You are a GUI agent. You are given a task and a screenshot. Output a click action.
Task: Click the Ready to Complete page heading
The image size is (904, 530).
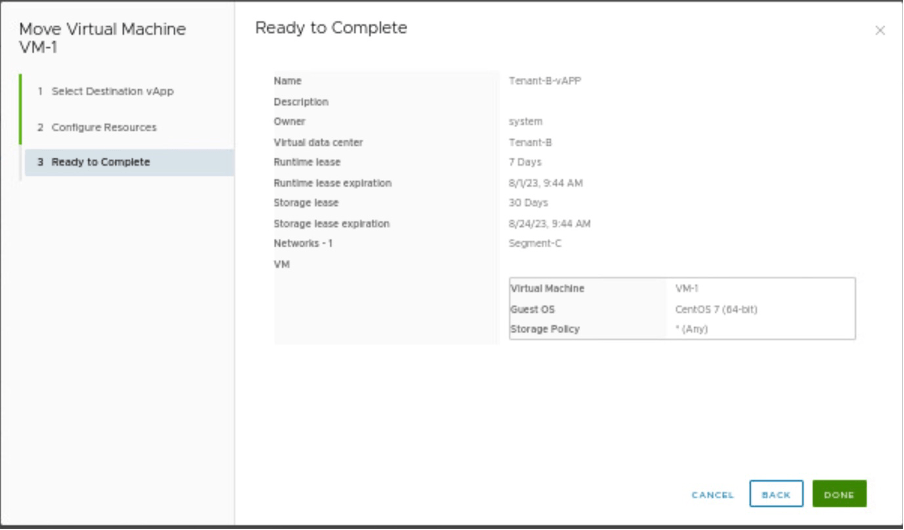(x=331, y=28)
